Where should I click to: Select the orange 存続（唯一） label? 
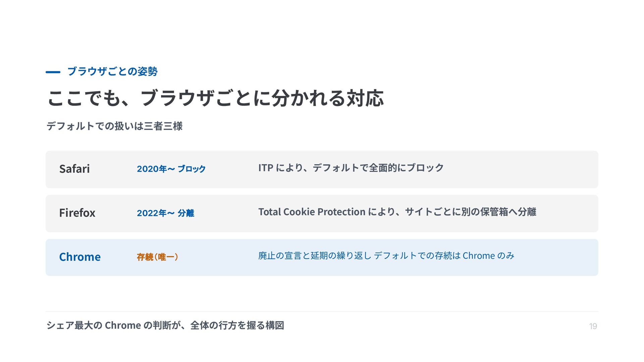157,257
